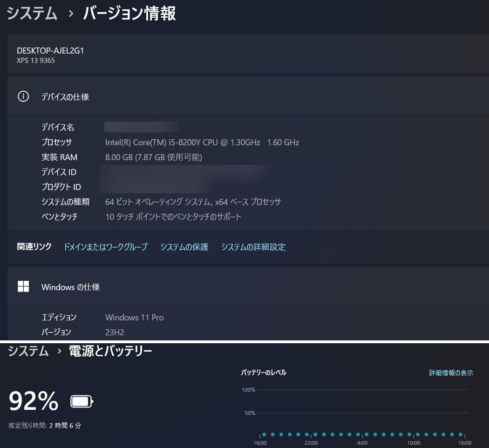Expand the Windows の仕様 section header

point(248,286)
